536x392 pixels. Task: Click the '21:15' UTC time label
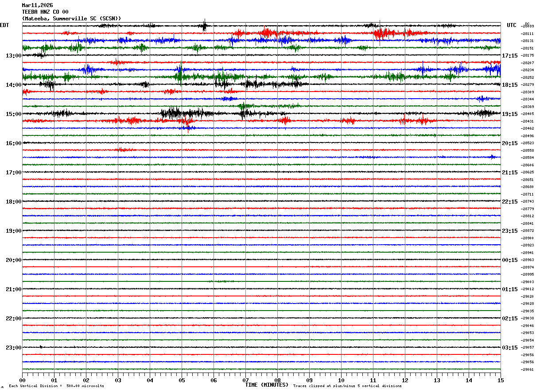[x=510, y=173]
